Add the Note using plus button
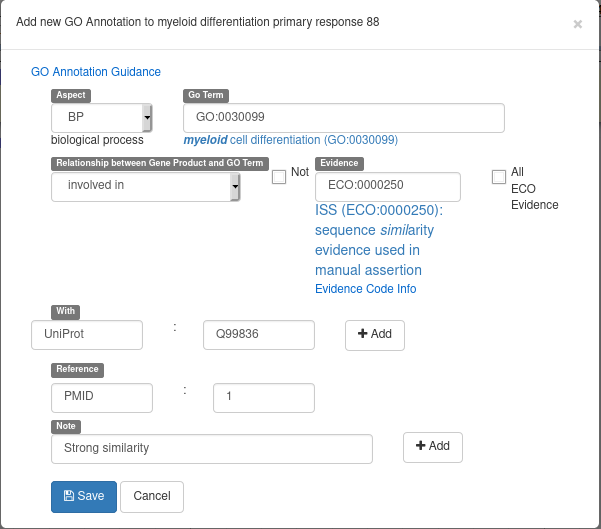This screenshot has height=529, width=601. pyautogui.click(x=433, y=447)
